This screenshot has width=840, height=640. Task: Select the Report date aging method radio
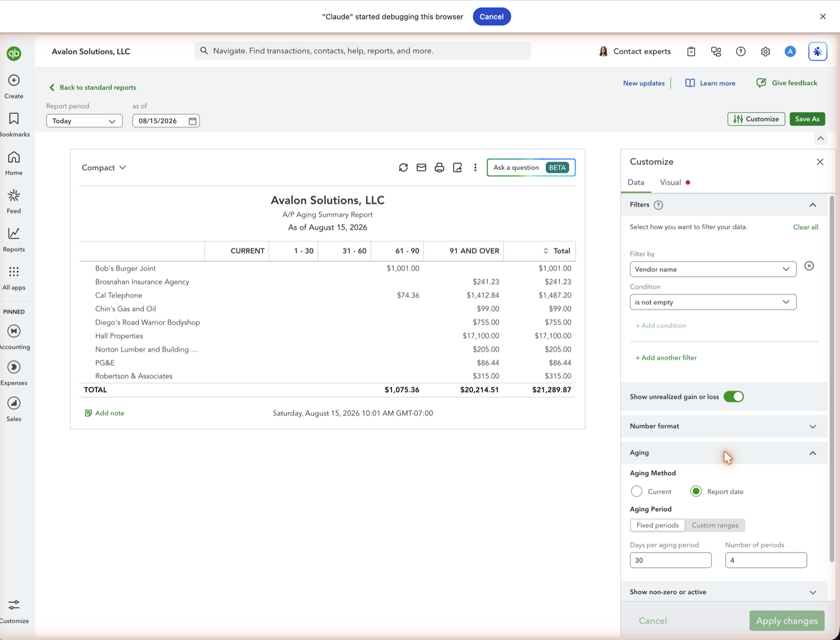coord(696,491)
